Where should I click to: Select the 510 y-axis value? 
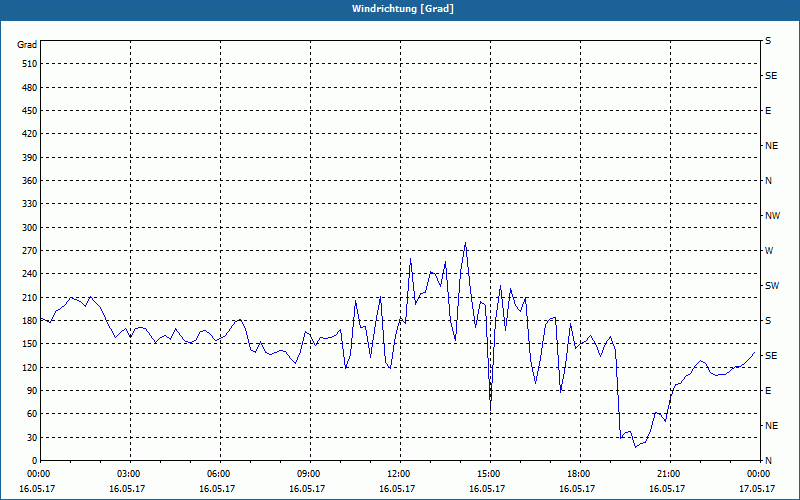pos(29,64)
